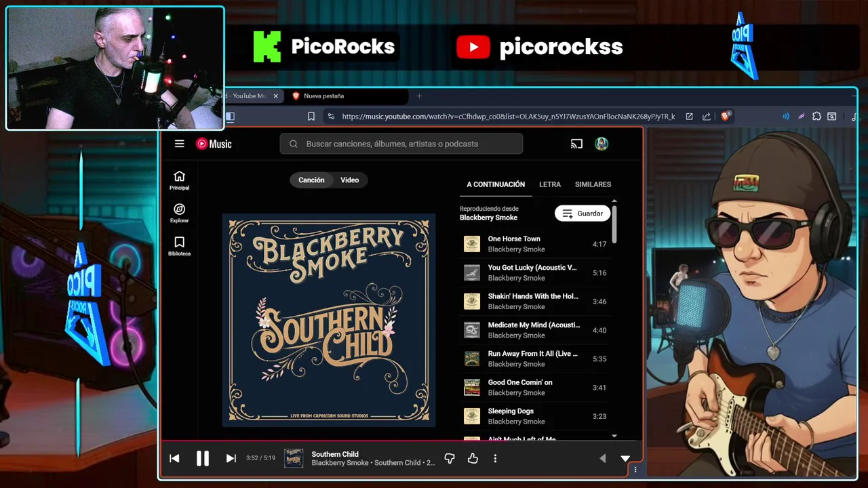Open site settings icon beside URL

pos(331,116)
